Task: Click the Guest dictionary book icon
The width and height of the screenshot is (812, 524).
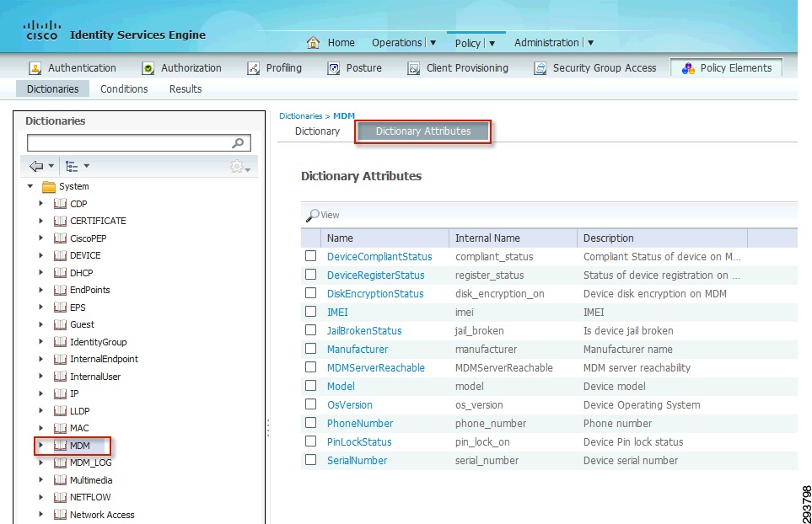Action: tap(60, 324)
